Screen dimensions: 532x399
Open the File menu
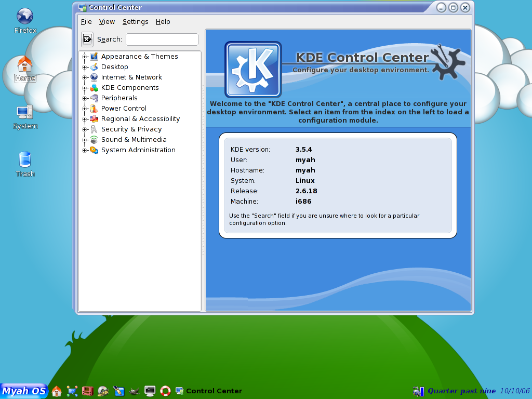[x=86, y=22]
